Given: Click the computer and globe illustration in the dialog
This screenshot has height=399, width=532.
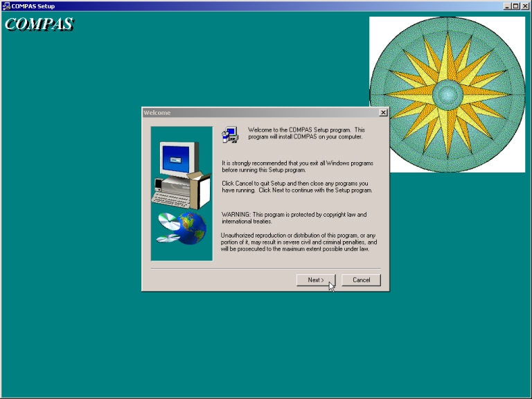Looking at the screenshot, I should coord(182,194).
